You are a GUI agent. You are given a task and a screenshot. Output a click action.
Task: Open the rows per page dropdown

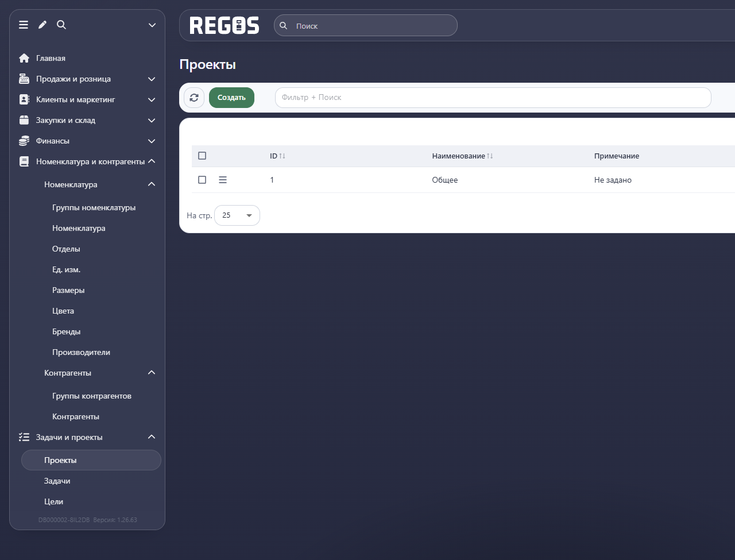[x=237, y=215]
